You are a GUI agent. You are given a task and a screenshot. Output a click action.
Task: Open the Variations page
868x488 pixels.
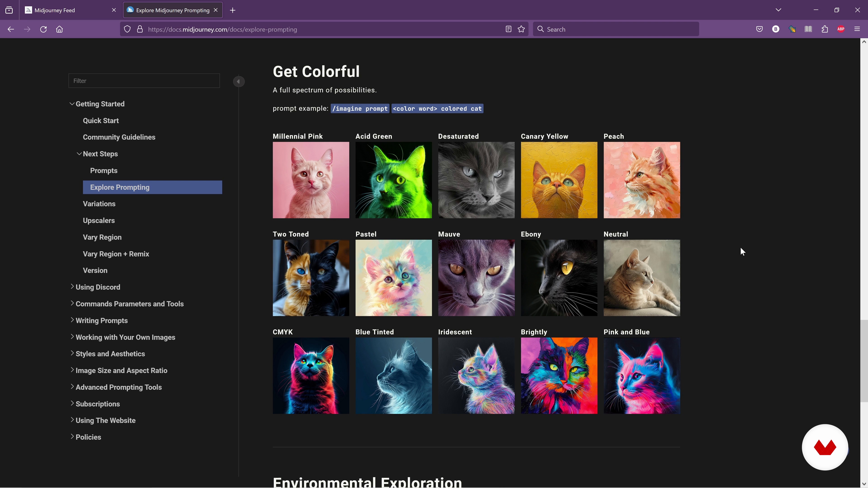pos(99,204)
